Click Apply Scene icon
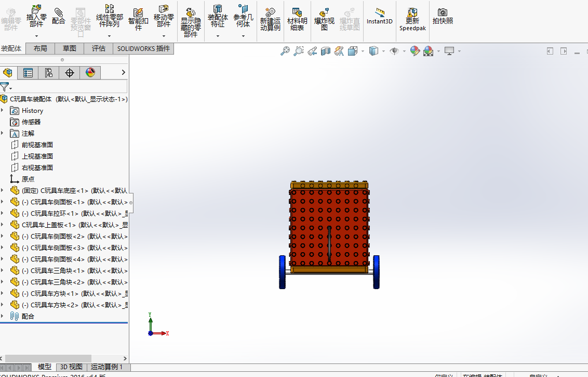The image size is (588, 377). click(x=428, y=50)
